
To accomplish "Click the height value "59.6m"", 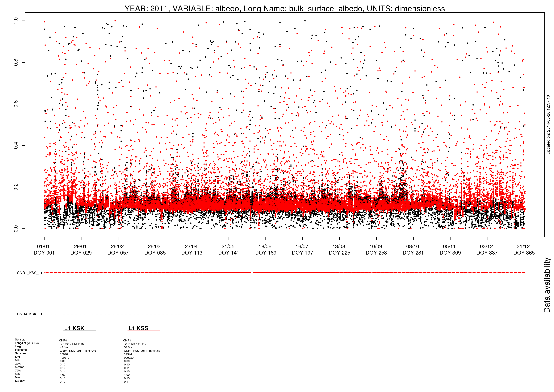I will [128, 347].
